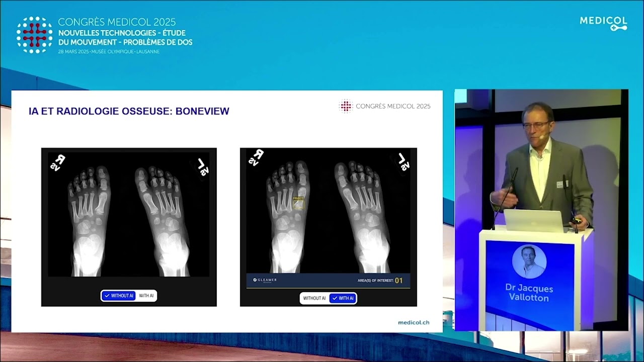Screen dimensions: 644x362
Task: Click the medicol.ch link on slide
Action: click(x=414, y=322)
